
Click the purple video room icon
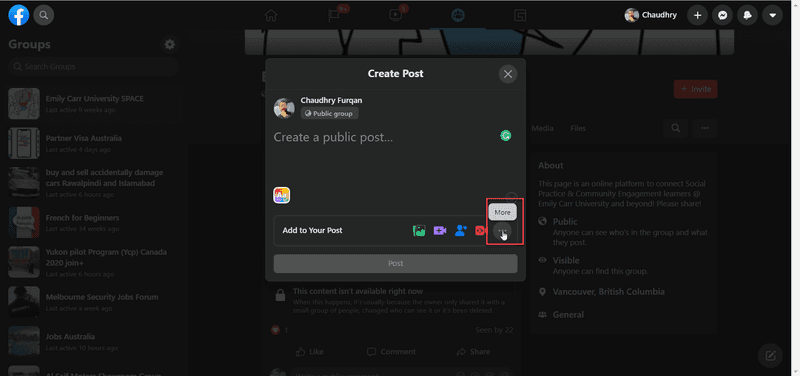click(x=440, y=231)
